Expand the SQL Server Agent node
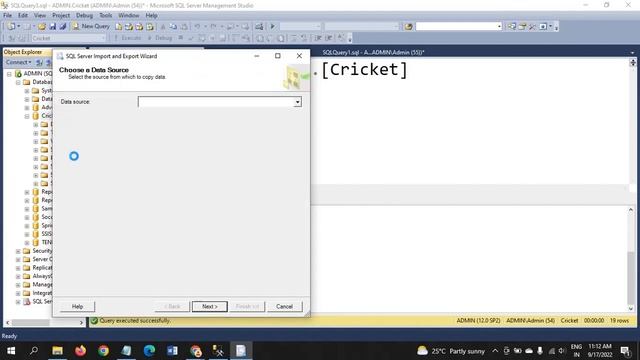The height and width of the screenshot is (360, 640). click(x=18, y=302)
